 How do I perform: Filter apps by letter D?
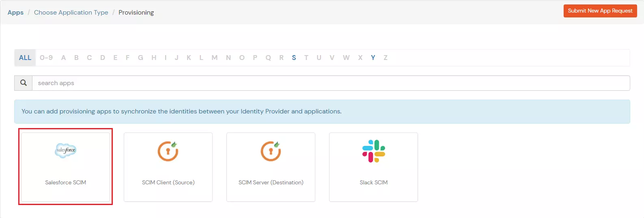click(x=103, y=58)
